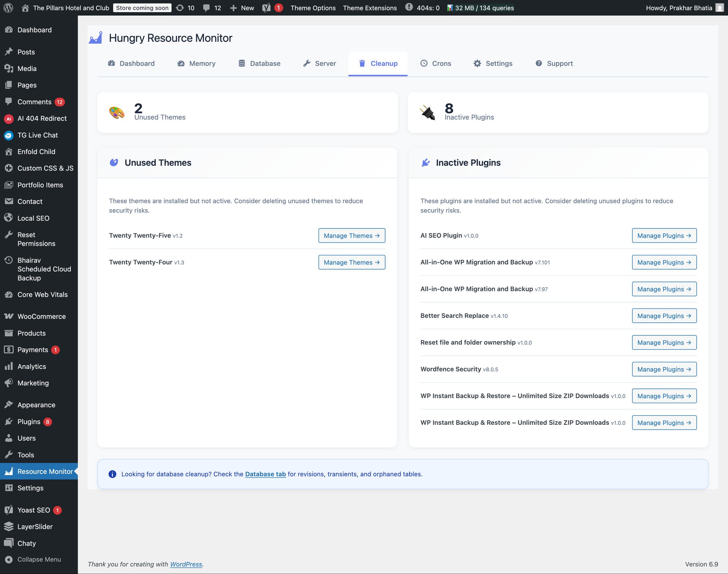The height and width of the screenshot is (574, 728).
Task: Click the Store coming soon badge
Action: [142, 8]
